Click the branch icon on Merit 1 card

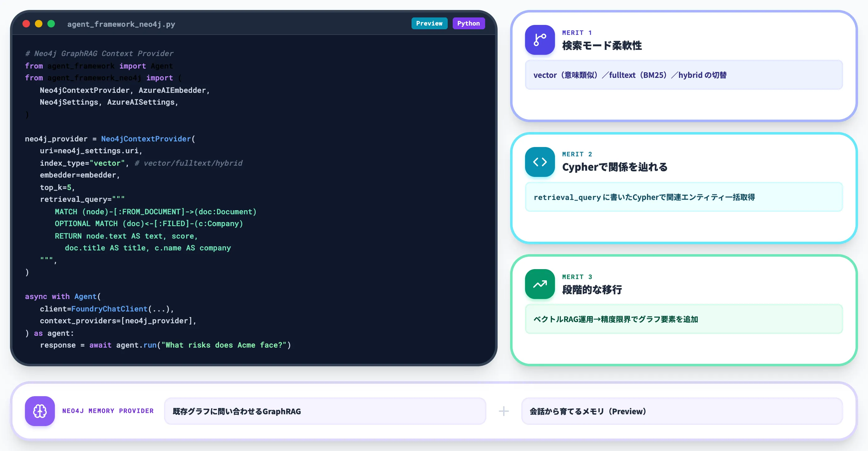(x=540, y=40)
